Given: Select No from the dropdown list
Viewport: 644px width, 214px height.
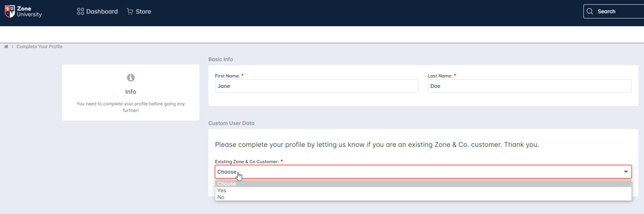Looking at the screenshot, I should 423,197.
